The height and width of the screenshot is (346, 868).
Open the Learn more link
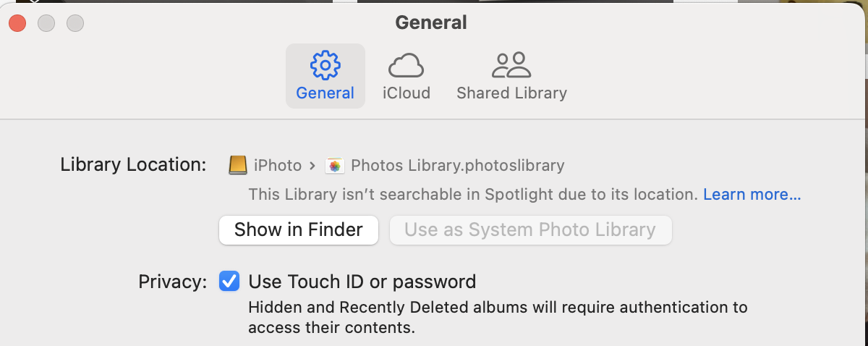(752, 194)
